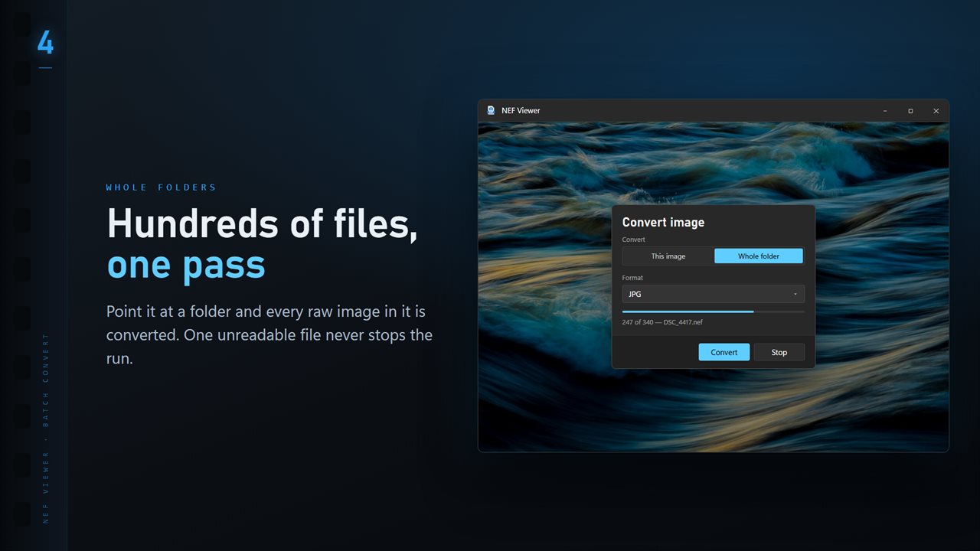This screenshot has width=980, height=551.
Task: Minimize the NEF Viewer window
Action: click(x=885, y=111)
